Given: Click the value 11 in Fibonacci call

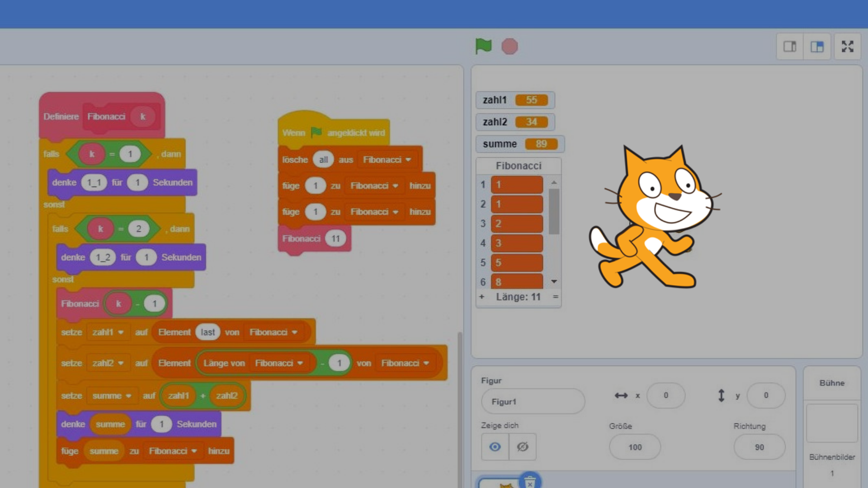Looking at the screenshot, I should click(335, 239).
